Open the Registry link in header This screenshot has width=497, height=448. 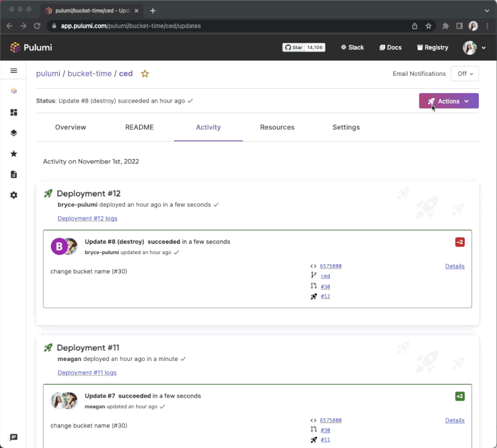[x=432, y=48]
